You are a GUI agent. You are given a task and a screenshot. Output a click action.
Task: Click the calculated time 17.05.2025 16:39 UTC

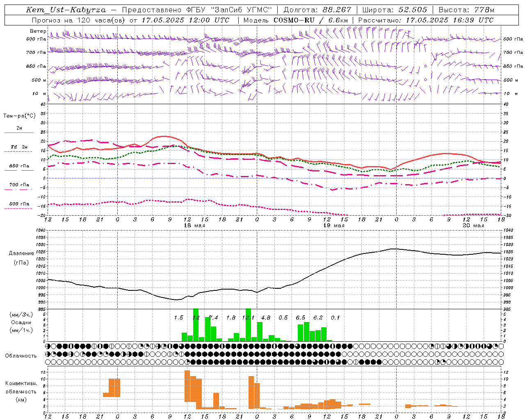point(450,20)
